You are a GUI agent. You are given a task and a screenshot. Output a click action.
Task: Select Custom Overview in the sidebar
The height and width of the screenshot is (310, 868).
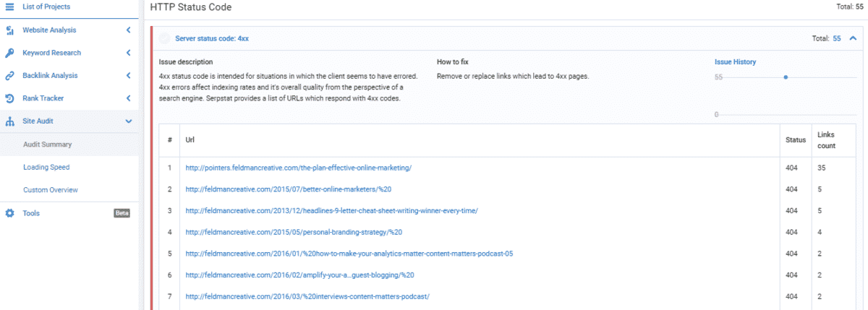50,190
